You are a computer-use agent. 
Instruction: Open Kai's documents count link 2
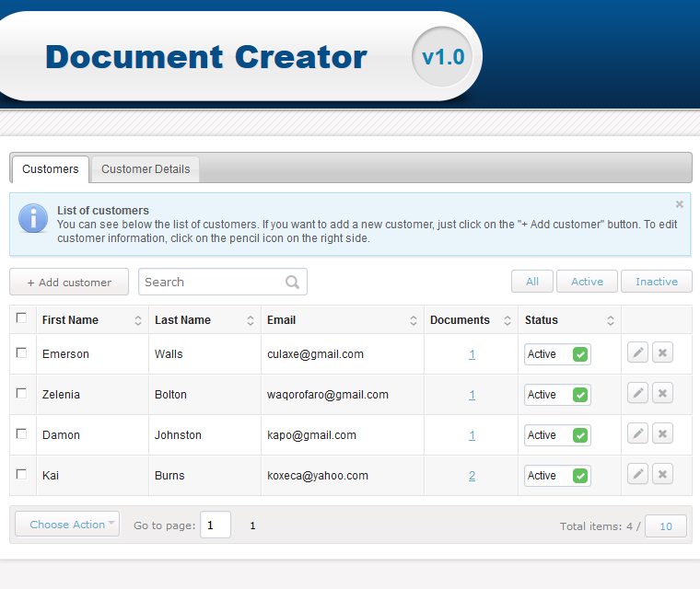click(x=472, y=476)
